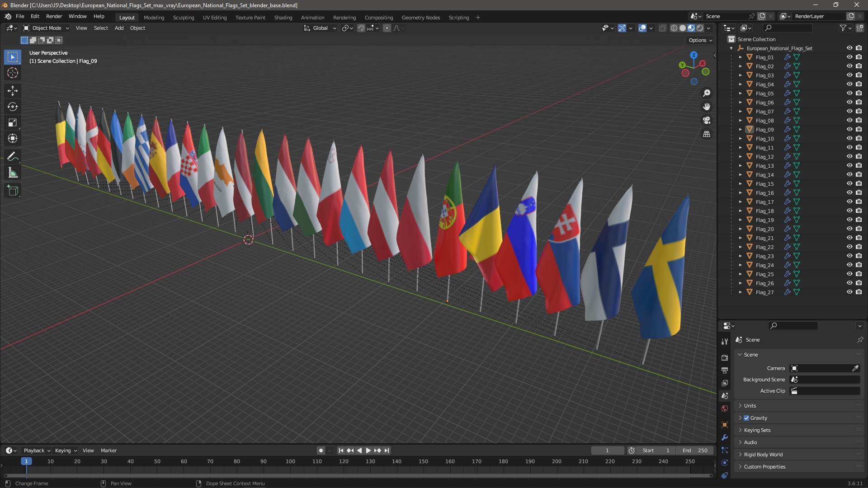This screenshot has height=488, width=868.
Task: Open the Render properties tab
Action: point(725,357)
